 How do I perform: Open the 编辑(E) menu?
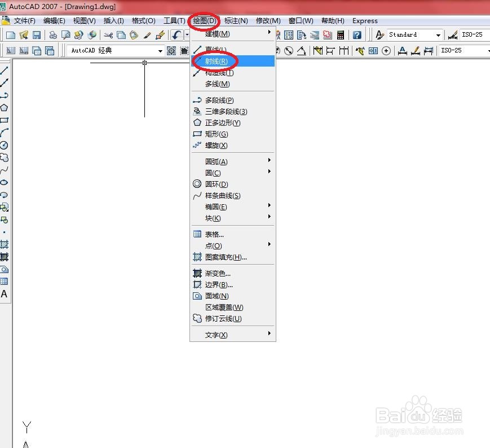tap(54, 21)
